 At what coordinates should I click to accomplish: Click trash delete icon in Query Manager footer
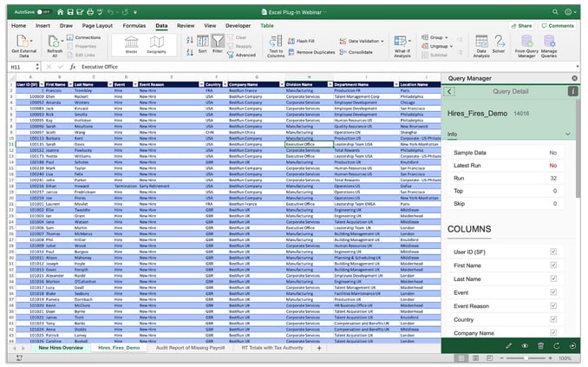point(540,345)
